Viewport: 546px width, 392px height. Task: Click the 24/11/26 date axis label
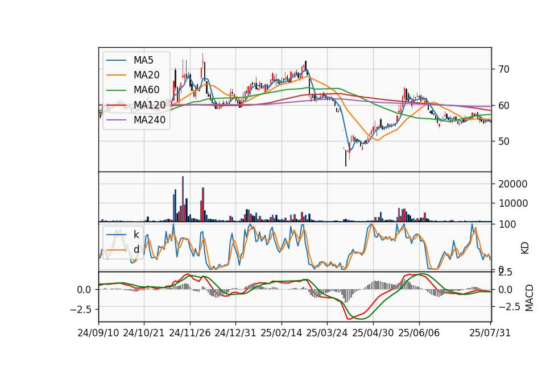[190, 333]
